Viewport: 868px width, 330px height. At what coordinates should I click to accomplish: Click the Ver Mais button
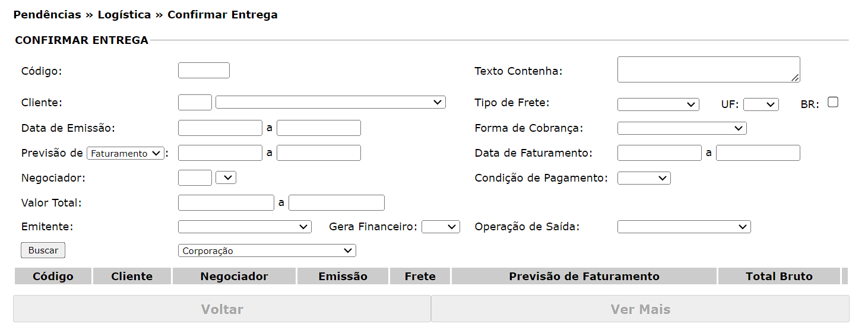click(640, 309)
